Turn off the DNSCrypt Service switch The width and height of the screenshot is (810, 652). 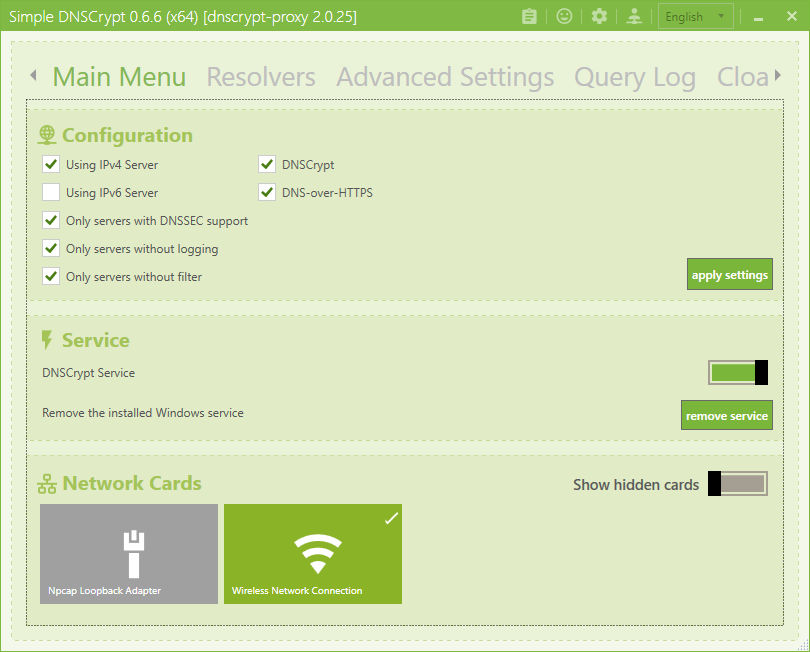point(738,372)
